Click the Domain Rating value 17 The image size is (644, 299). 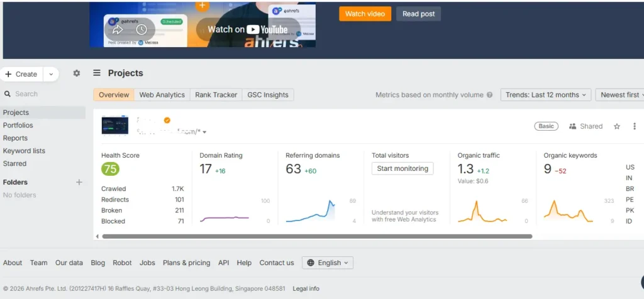(x=206, y=168)
